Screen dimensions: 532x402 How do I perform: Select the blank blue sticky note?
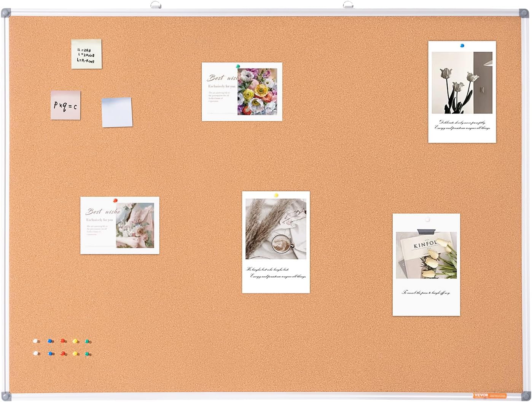point(117,112)
